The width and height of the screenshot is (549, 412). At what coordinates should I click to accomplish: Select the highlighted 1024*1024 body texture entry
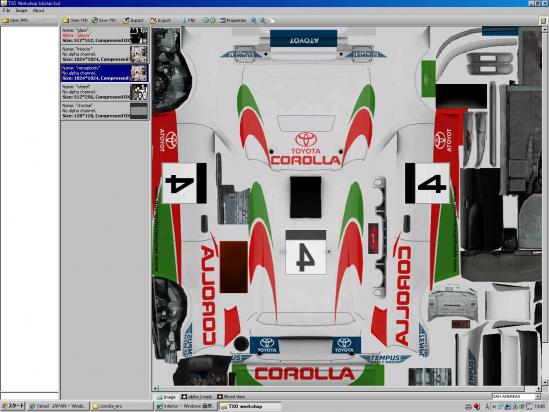[105, 73]
